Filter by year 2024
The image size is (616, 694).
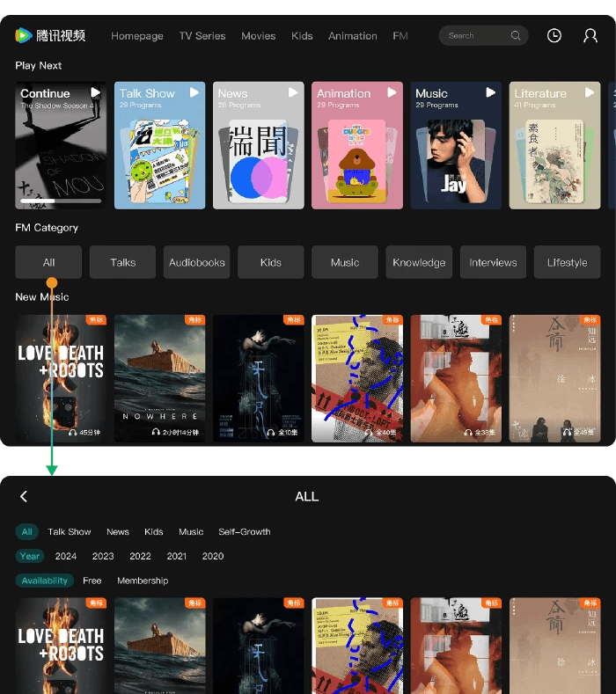65,556
